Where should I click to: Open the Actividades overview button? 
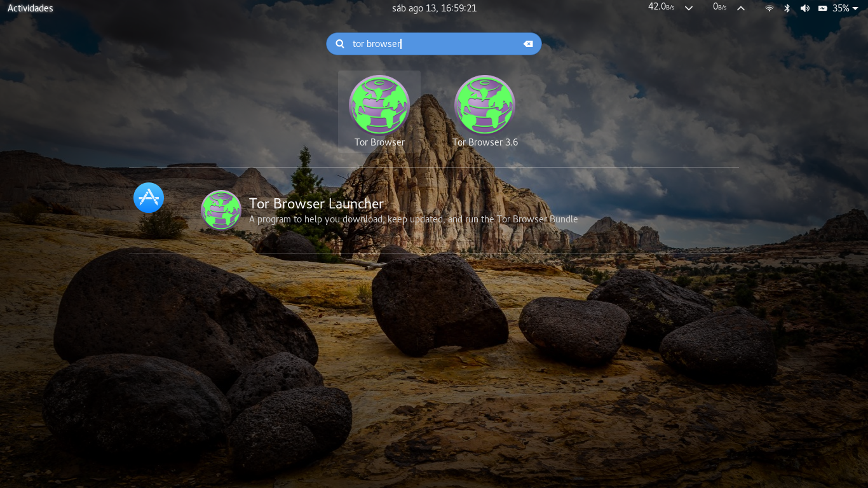click(x=31, y=8)
